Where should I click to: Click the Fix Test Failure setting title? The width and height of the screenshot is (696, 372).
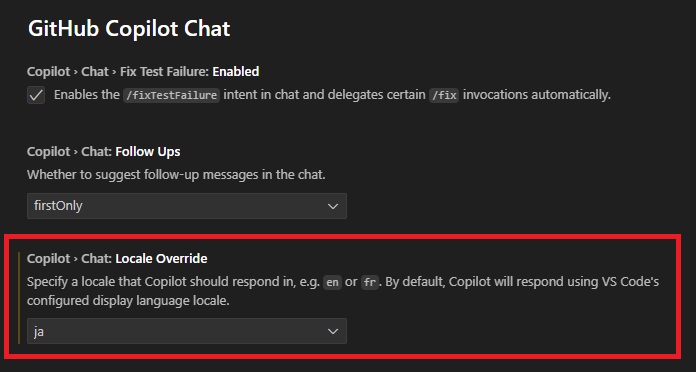tap(143, 71)
